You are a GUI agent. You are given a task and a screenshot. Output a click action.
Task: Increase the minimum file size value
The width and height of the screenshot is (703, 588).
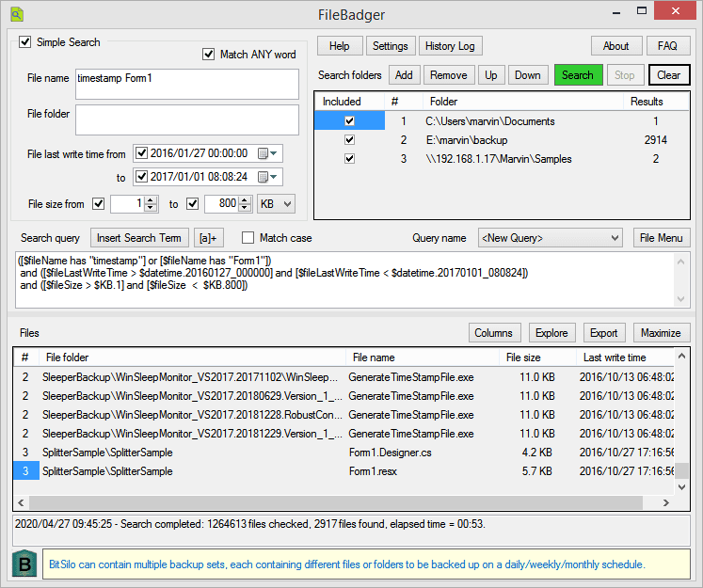[x=152, y=199]
